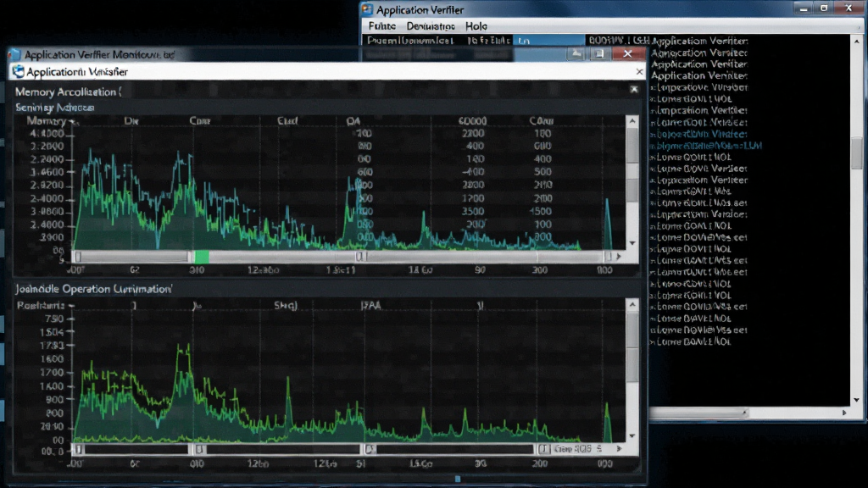Screen dimensions: 868x488
Task: Maximize the back Application Verifier window
Action: coord(824,8)
